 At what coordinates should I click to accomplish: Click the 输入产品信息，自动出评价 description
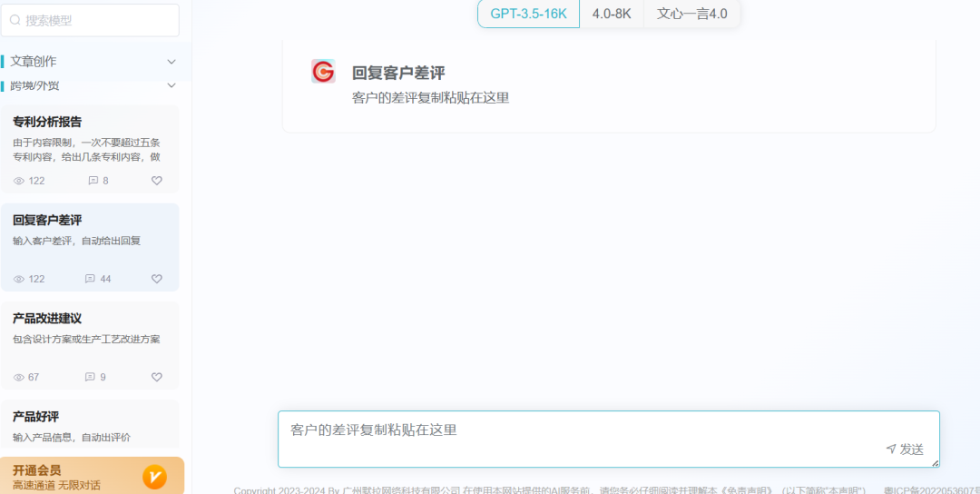[72, 437]
